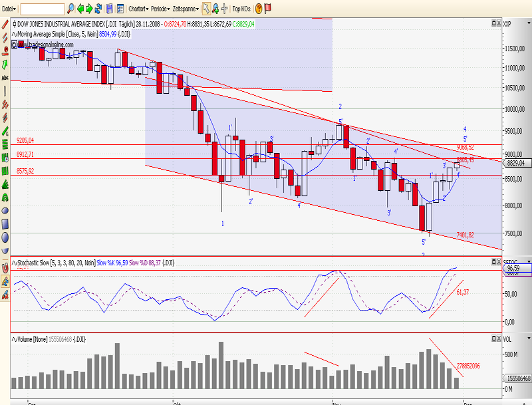This screenshot has width=532, height=405.
Task: Click the 278852096 volume trendline label
Action: pyautogui.click(x=468, y=366)
